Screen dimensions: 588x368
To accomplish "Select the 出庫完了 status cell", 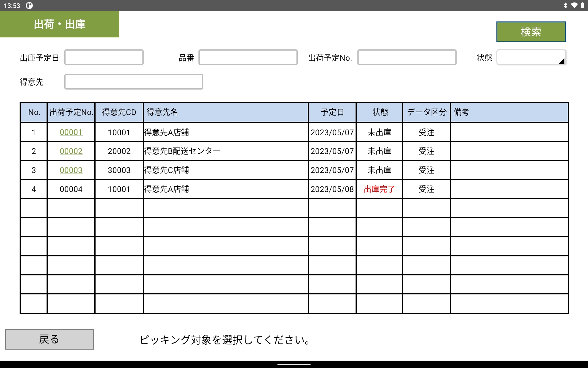I will [x=379, y=189].
